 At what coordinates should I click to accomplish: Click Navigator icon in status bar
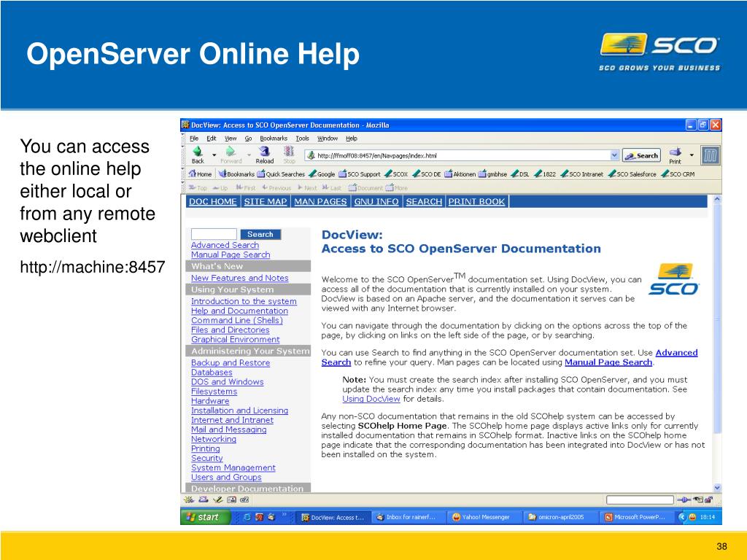[189, 499]
